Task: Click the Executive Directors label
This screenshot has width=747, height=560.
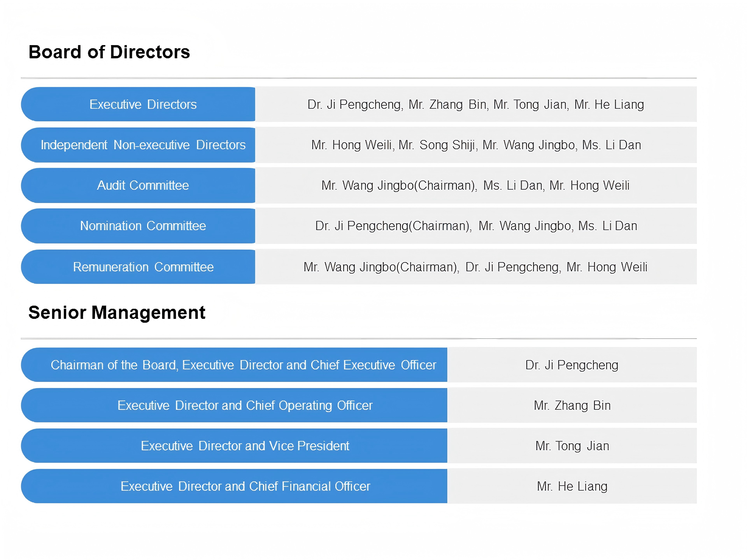Action: click(143, 104)
